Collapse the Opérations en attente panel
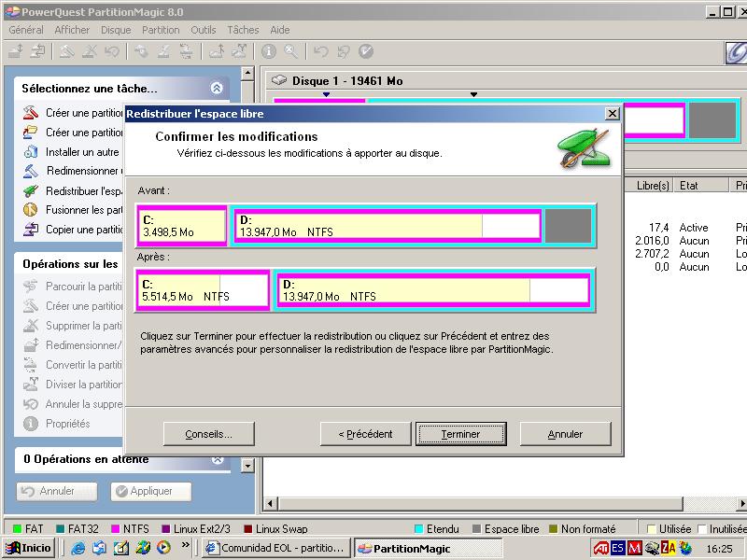The height and width of the screenshot is (560, 747). [x=218, y=459]
